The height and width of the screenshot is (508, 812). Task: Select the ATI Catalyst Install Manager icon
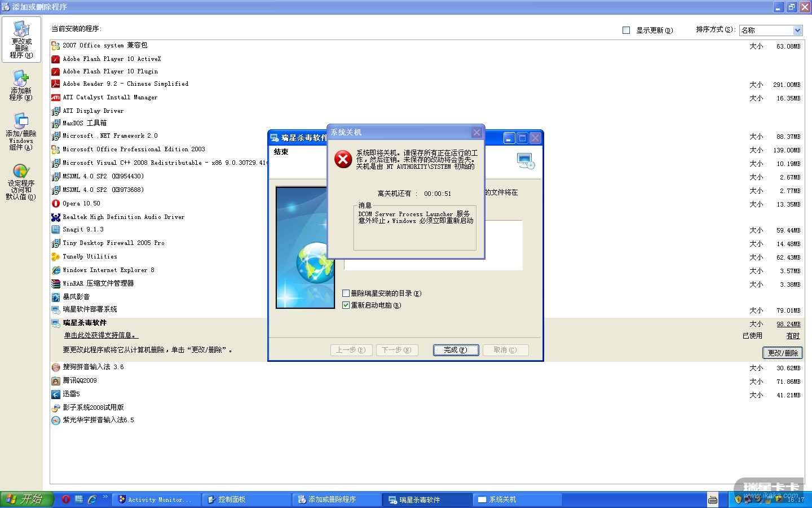click(x=56, y=98)
